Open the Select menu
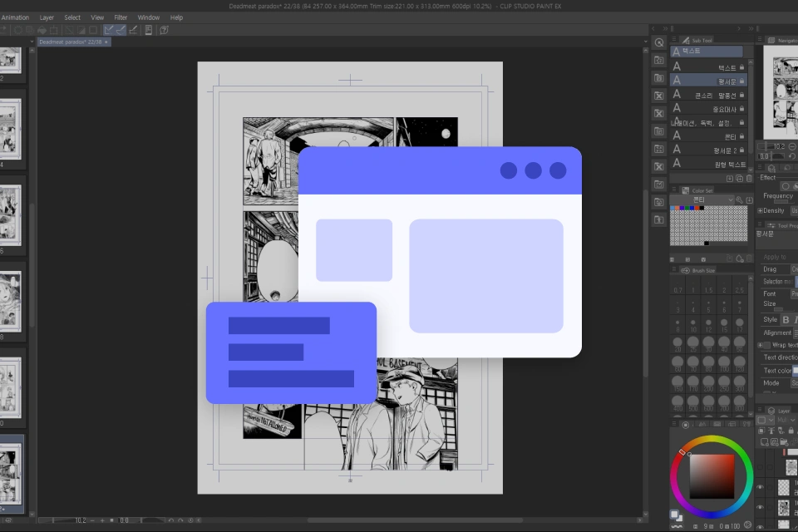Screen dimensions: 798x532 (x=72, y=17)
